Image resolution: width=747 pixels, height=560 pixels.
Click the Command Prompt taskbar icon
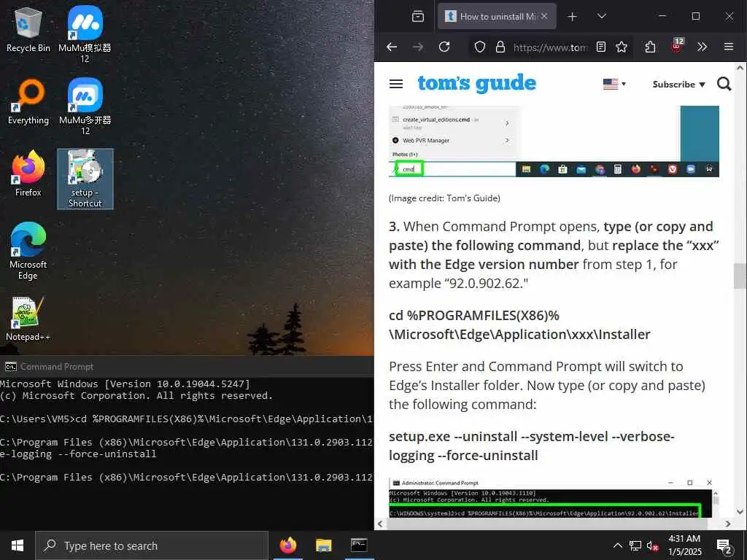359,545
